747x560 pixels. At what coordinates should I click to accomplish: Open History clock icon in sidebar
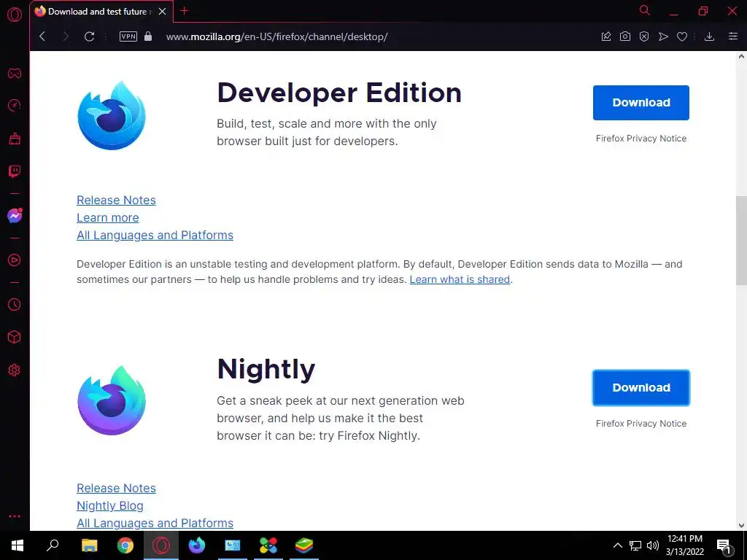coord(15,305)
